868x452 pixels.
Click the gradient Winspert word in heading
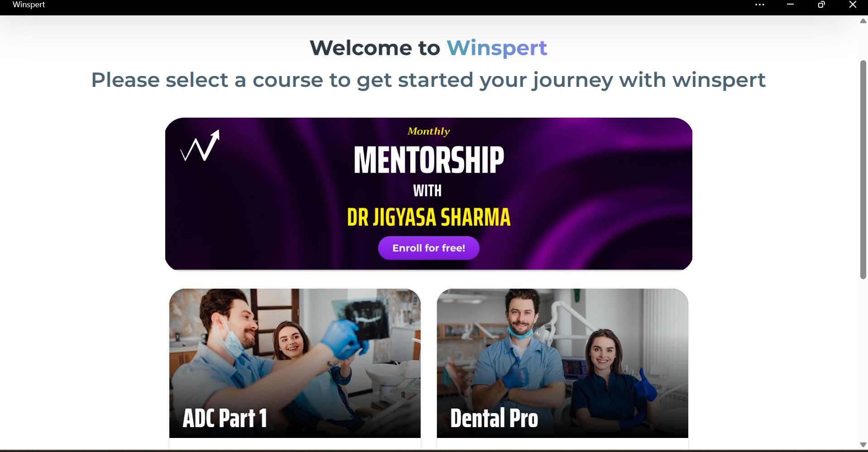(x=497, y=48)
